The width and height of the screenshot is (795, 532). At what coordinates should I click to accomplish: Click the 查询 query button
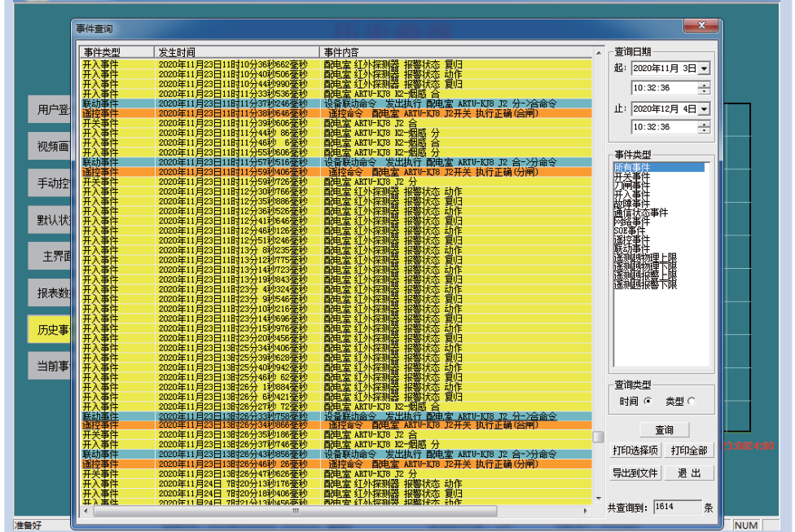click(663, 430)
